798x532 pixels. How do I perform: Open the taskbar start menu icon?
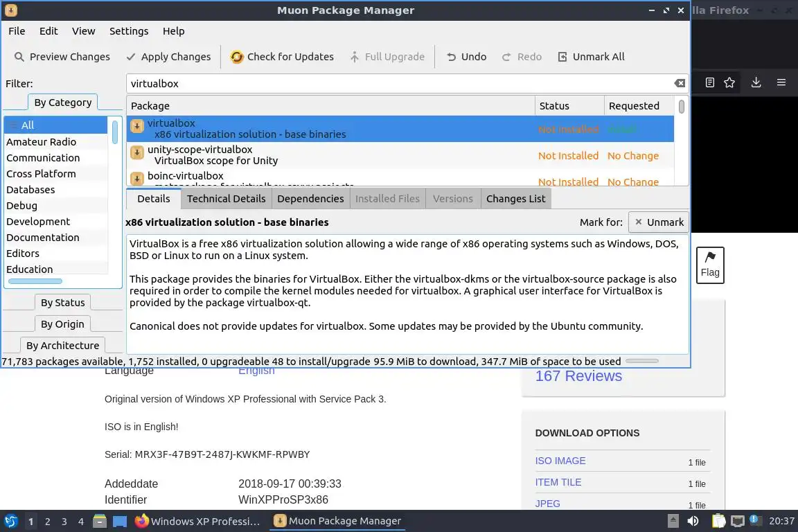pyautogui.click(x=10, y=521)
